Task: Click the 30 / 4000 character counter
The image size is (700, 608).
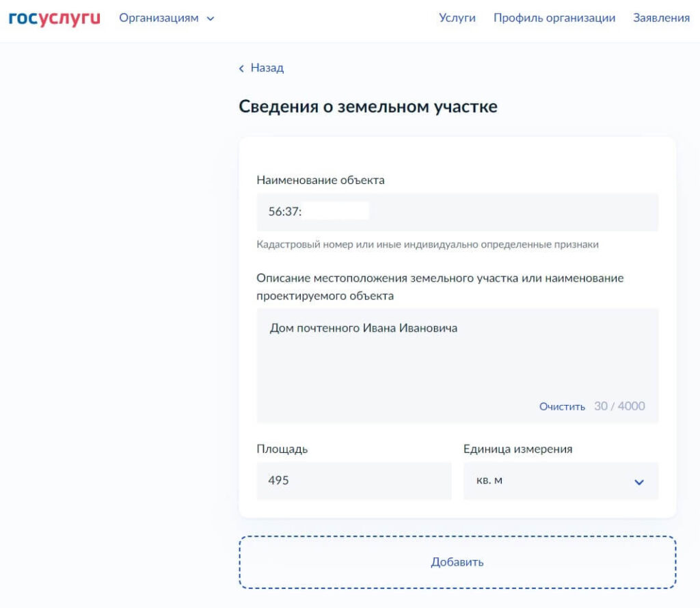Action: click(x=619, y=406)
